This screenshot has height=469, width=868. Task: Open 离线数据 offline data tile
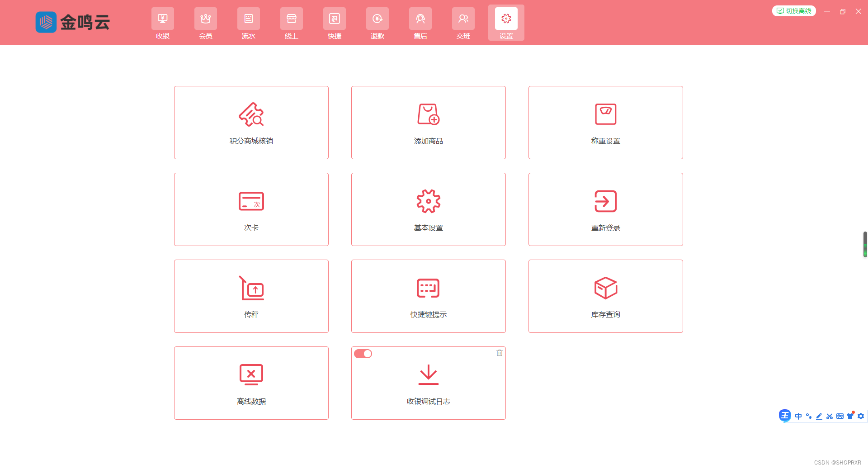pos(251,383)
